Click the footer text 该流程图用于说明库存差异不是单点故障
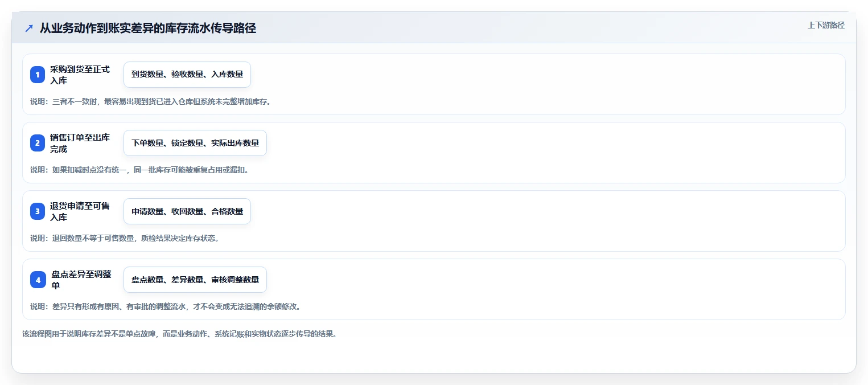Screen dimensions: 868x385 point(180,334)
